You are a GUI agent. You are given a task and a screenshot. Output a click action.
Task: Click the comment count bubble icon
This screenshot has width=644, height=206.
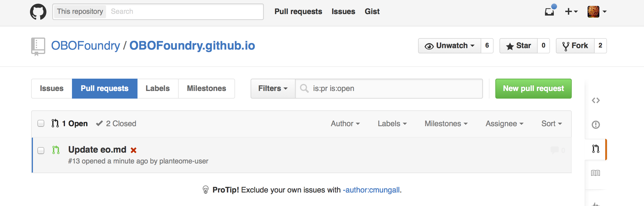[554, 150]
